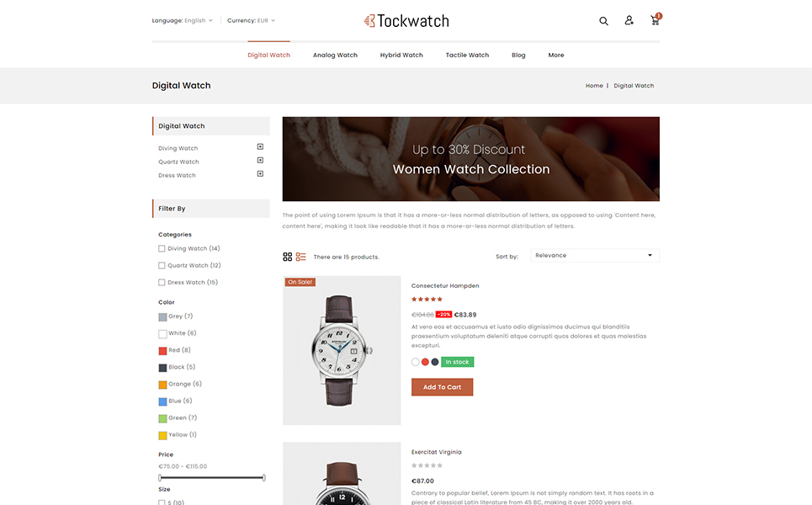
Task: Open the Language English dropdown
Action: pyautogui.click(x=183, y=21)
